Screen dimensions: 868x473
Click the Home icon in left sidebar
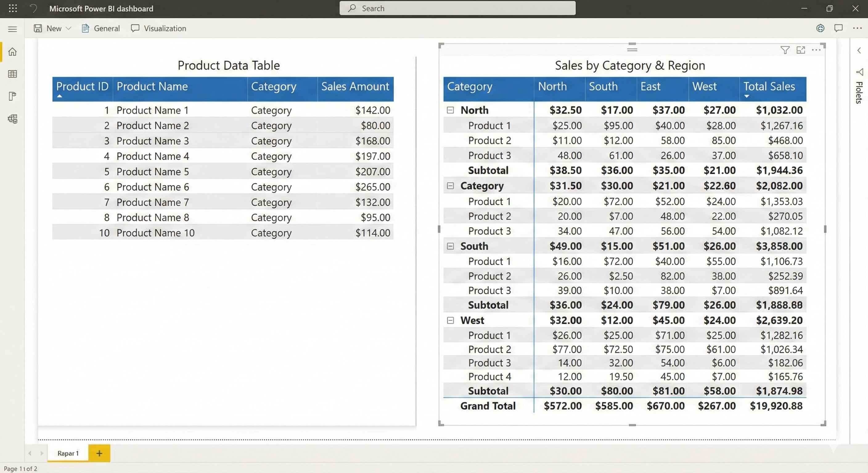pos(12,52)
